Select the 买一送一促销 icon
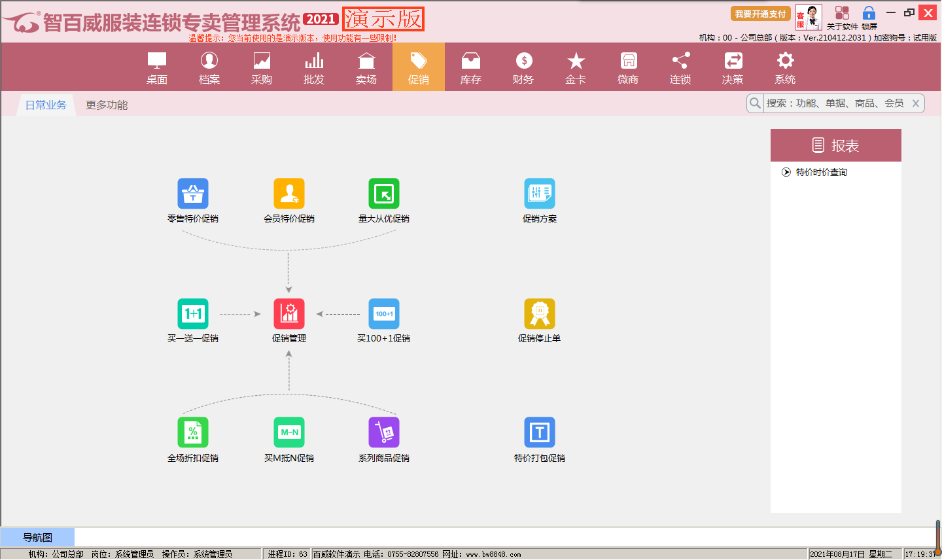 click(x=193, y=314)
